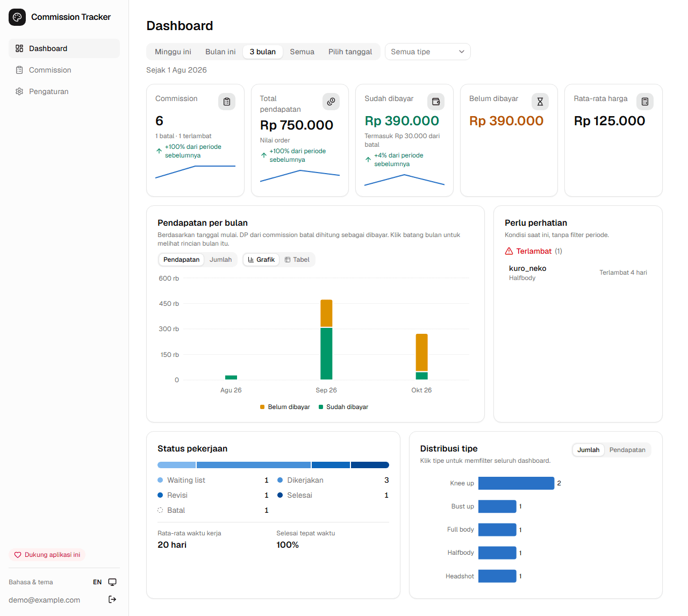Open the Pilih tanggal date picker tab
The width and height of the screenshot is (688, 616).
[x=350, y=52]
